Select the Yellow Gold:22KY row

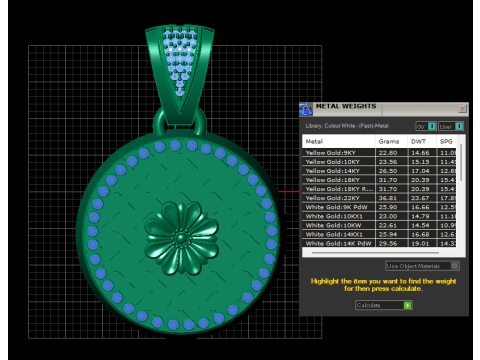[379, 198]
